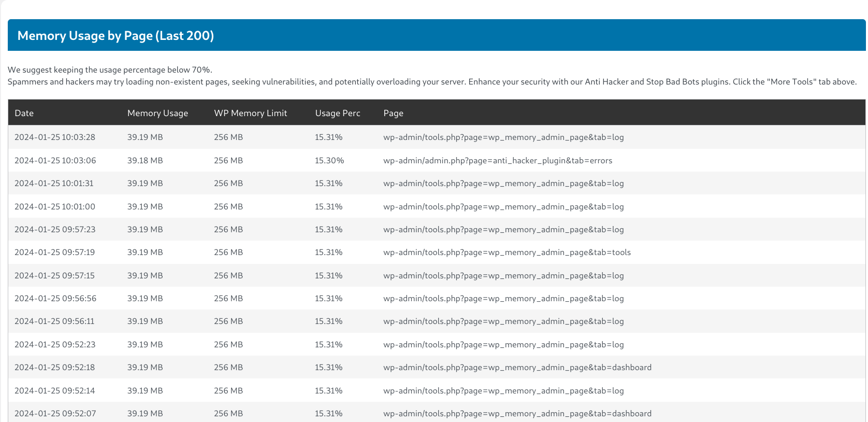The width and height of the screenshot is (868, 422).
Task: Click the 15.30% usage percentage cell
Action: point(329,161)
